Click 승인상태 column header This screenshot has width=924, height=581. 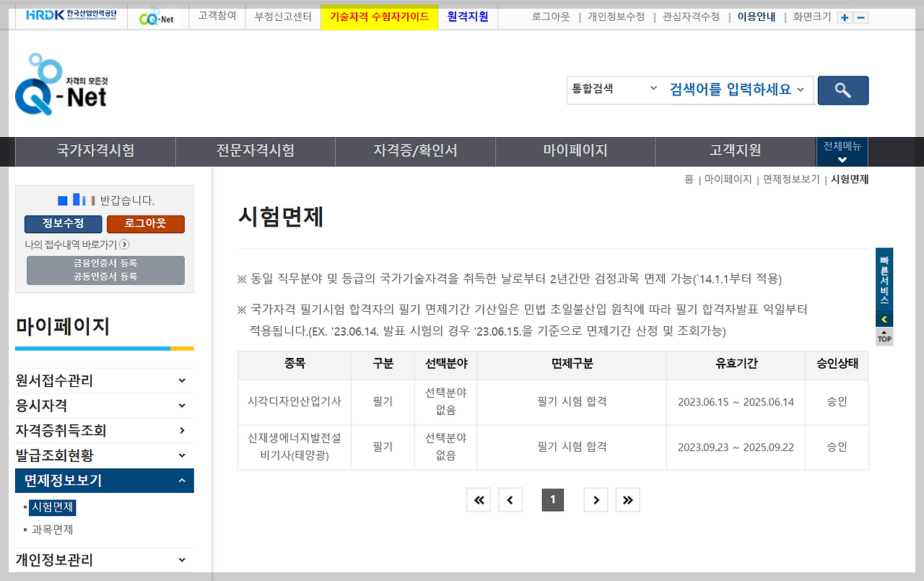pyautogui.click(x=837, y=364)
